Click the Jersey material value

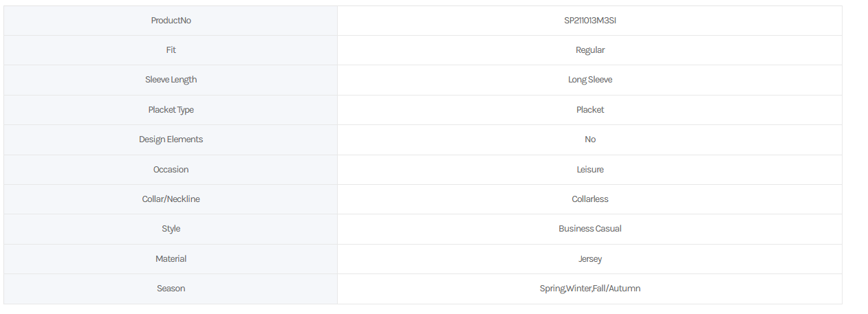(589, 259)
